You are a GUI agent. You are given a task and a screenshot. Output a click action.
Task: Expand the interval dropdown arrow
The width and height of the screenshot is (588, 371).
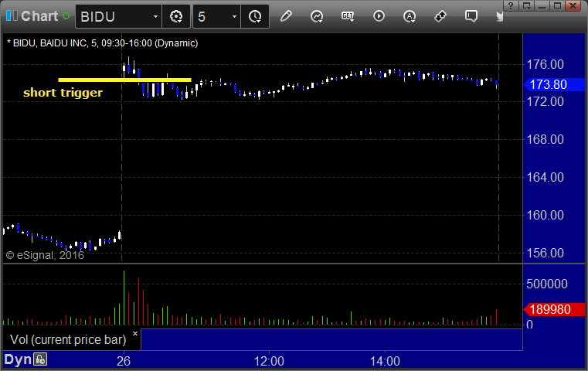tap(234, 16)
